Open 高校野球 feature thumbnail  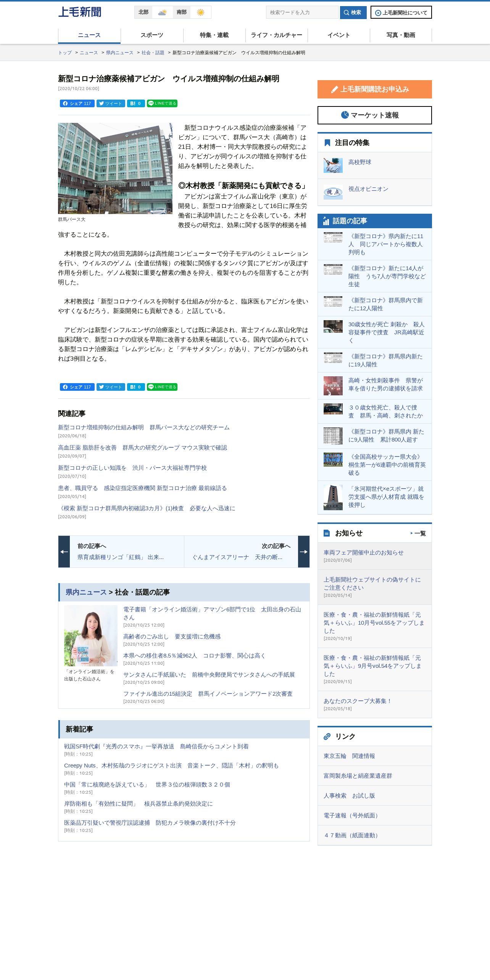[333, 166]
